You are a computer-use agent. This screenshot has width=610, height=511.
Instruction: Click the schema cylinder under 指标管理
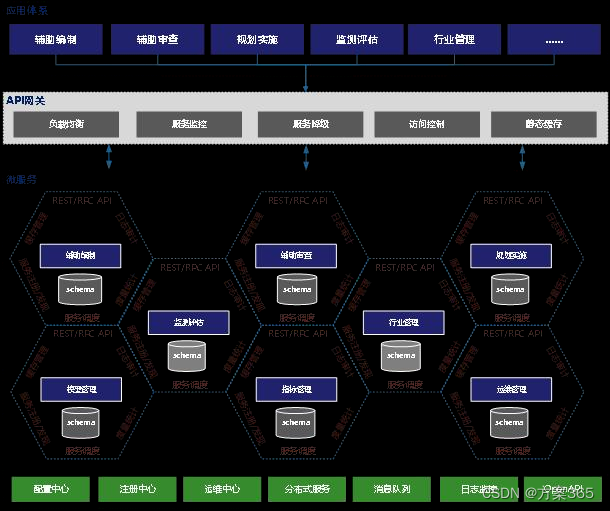coord(296,422)
